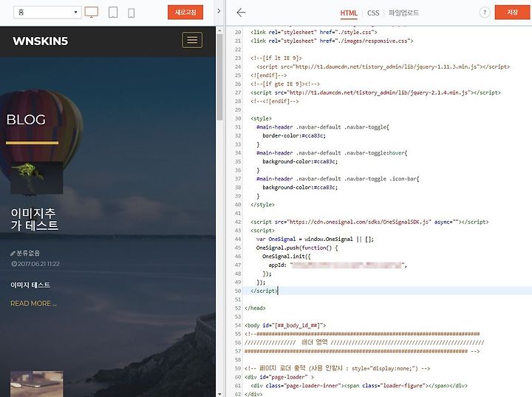Open help with the question mark icon
The height and width of the screenshot is (397, 532).
click(485, 13)
